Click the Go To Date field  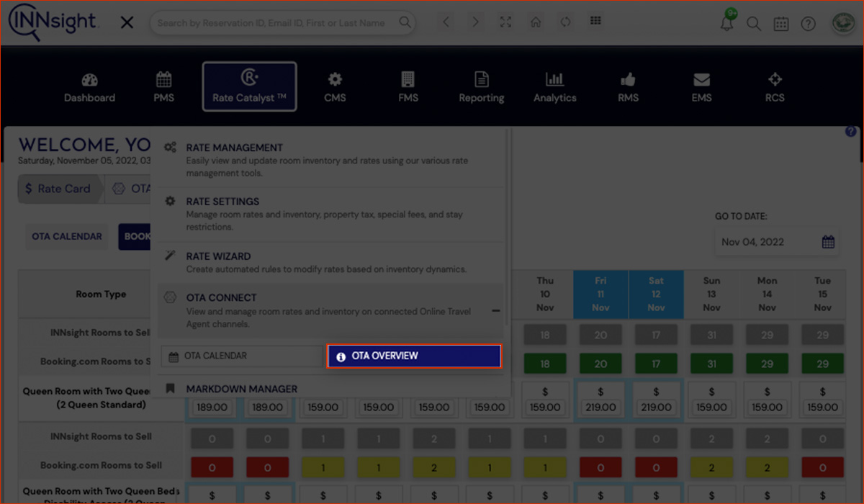[x=776, y=242]
